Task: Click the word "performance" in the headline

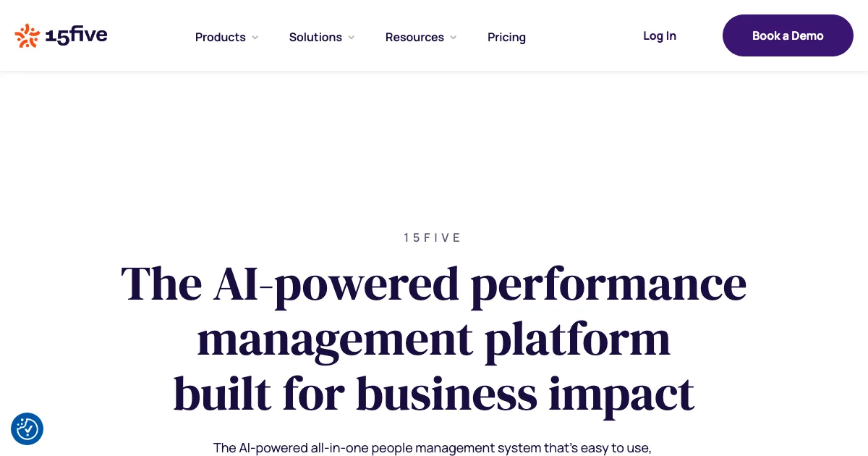Action: (x=608, y=284)
